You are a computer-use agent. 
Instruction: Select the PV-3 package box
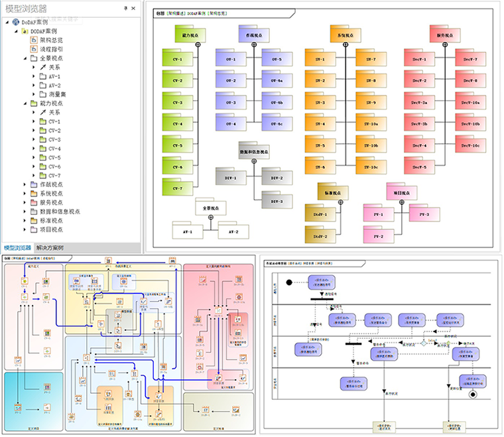424,214
